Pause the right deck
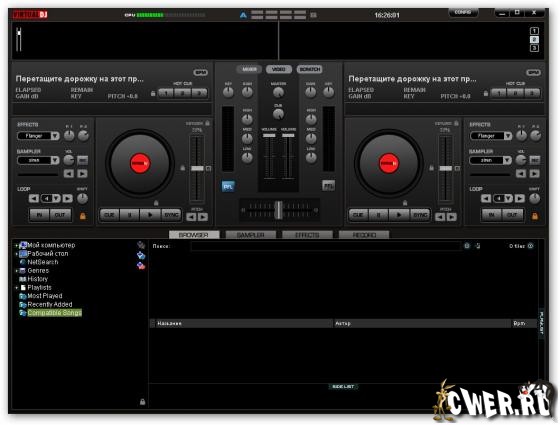Screen dimensions: 560x425 (379, 215)
